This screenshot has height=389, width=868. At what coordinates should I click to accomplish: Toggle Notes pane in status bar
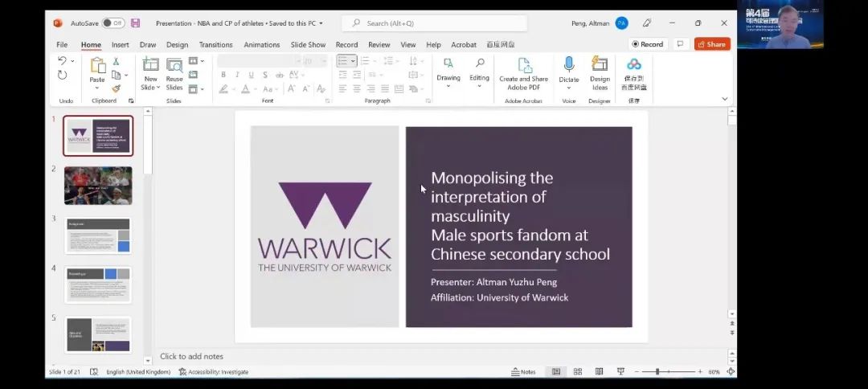click(x=523, y=372)
